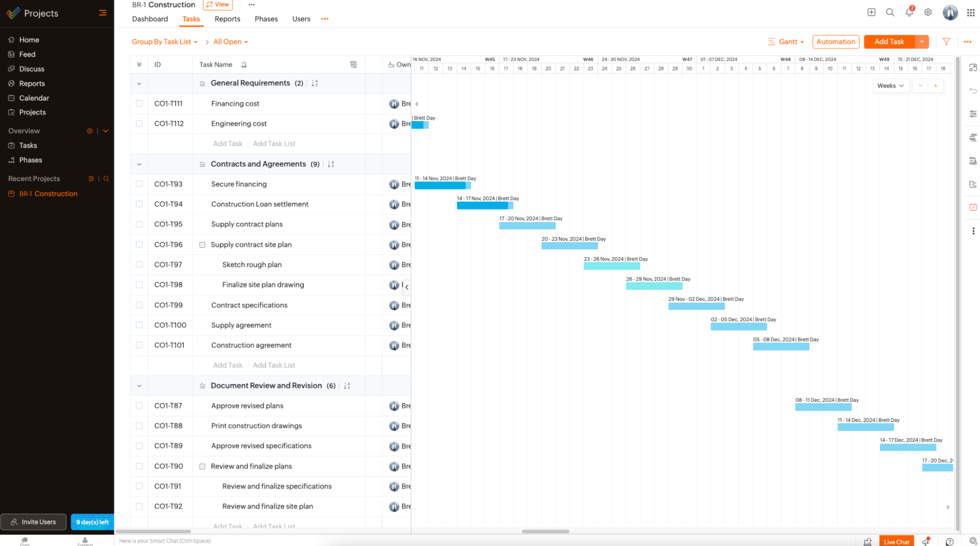Viewport: 980px width, 546px height.
Task: Toggle checkbox for CO1-T99 task
Action: [x=139, y=305]
